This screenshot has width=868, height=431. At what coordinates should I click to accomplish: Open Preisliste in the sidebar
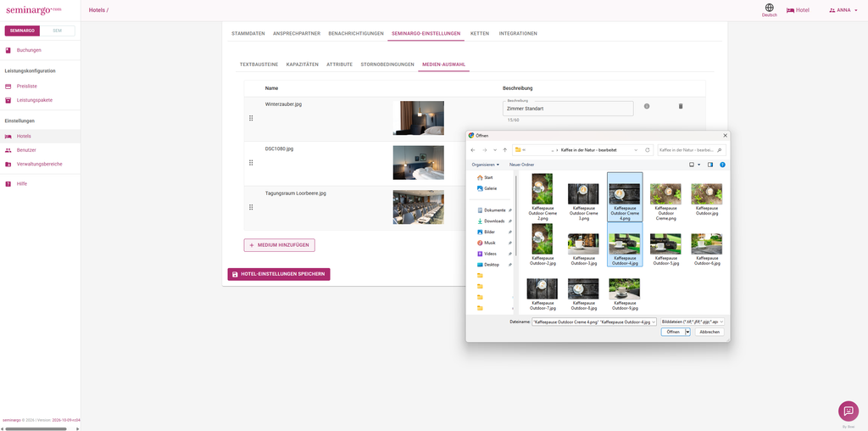(x=26, y=87)
